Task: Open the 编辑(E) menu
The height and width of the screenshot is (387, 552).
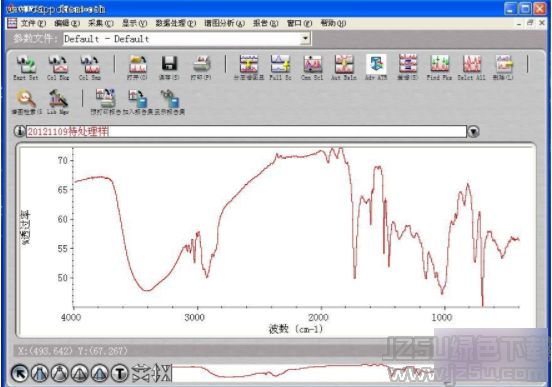Action: point(67,23)
